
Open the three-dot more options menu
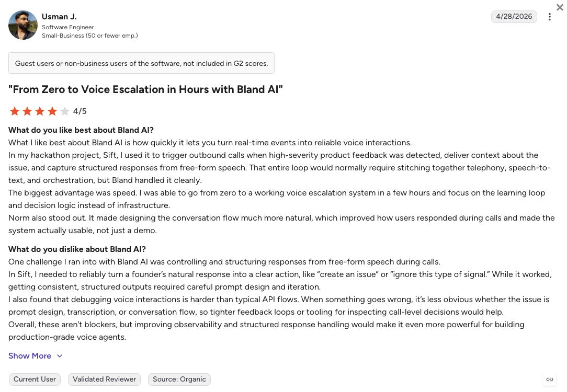tap(549, 17)
